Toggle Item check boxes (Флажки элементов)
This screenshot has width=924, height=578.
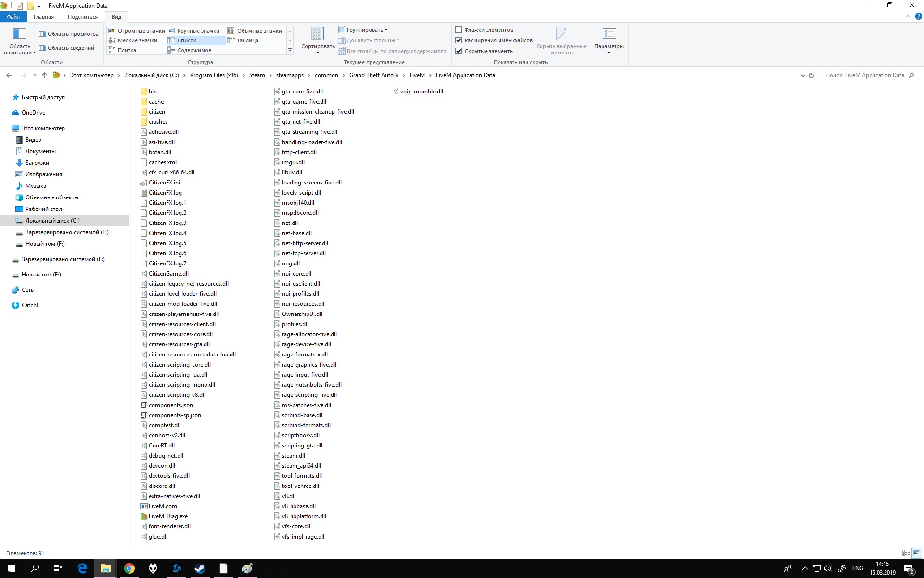459,30
